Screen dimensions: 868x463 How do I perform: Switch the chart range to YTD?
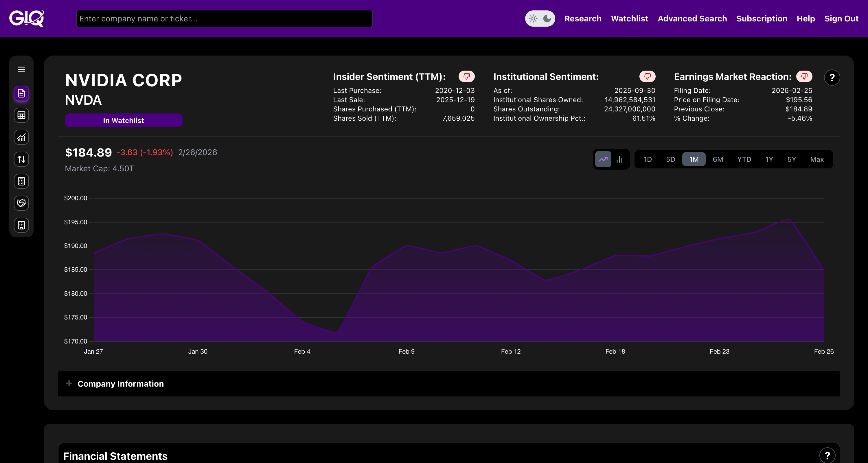click(744, 159)
